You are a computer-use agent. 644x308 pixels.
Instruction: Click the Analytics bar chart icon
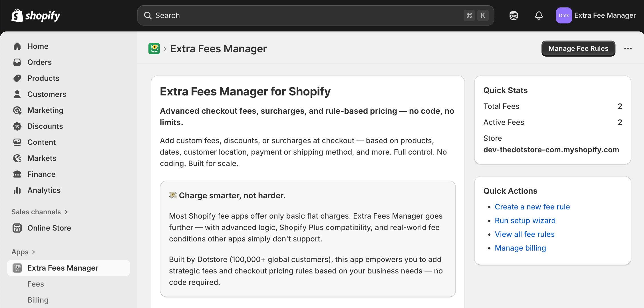click(x=17, y=190)
